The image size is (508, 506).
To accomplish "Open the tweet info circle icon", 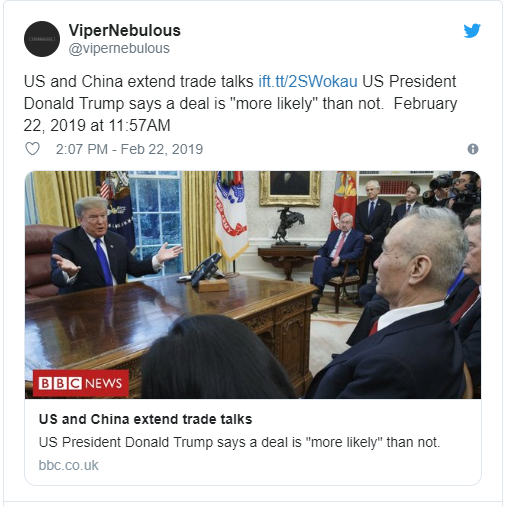I will point(473,149).
